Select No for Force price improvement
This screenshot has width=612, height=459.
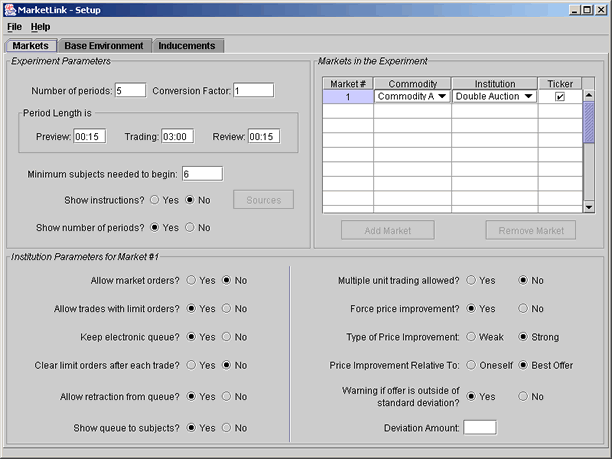click(523, 308)
